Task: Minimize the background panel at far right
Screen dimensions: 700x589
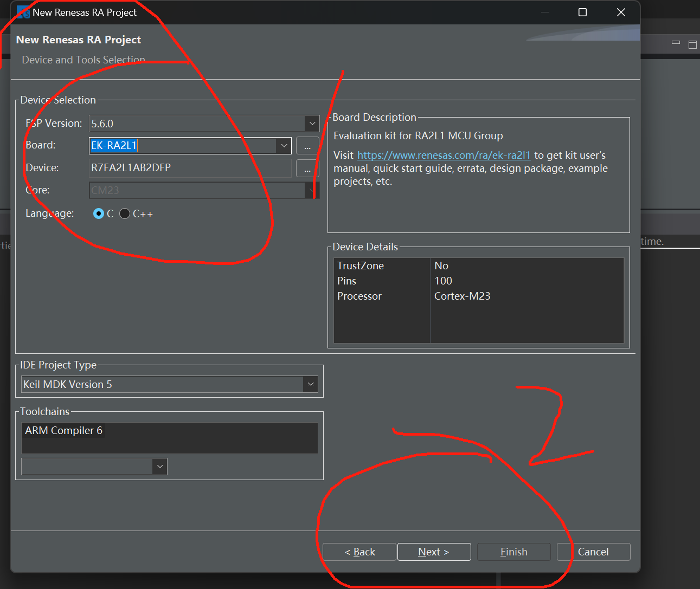Action: coord(676,42)
